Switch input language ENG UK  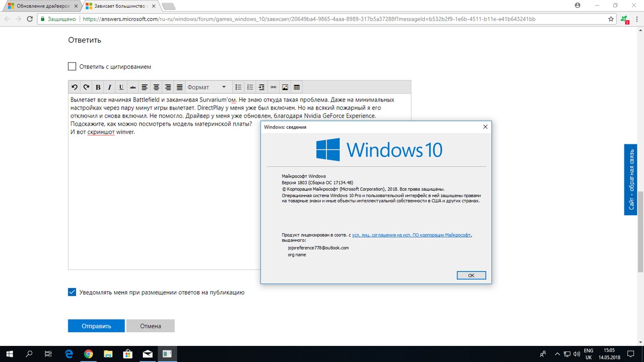coord(589,354)
